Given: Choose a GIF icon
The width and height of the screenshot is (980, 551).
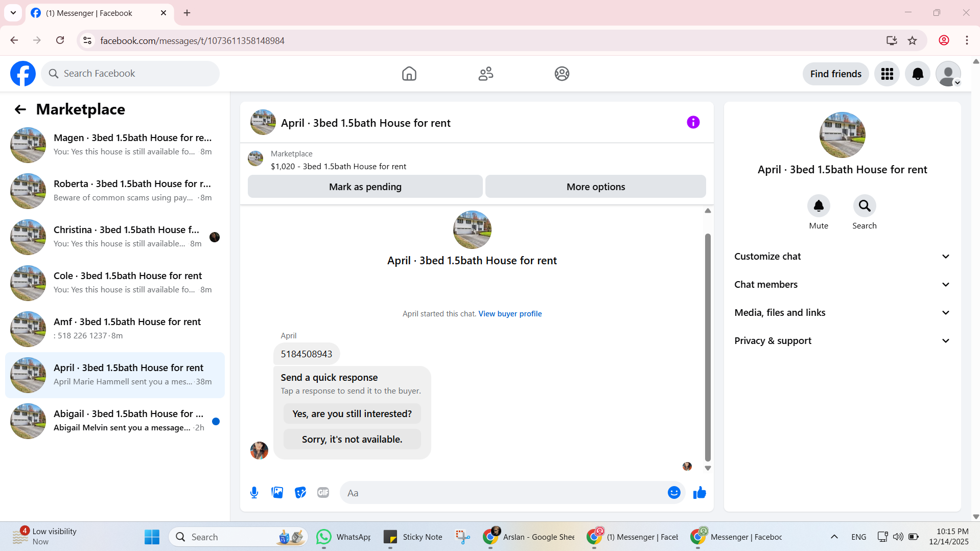Looking at the screenshot, I should click(x=323, y=493).
